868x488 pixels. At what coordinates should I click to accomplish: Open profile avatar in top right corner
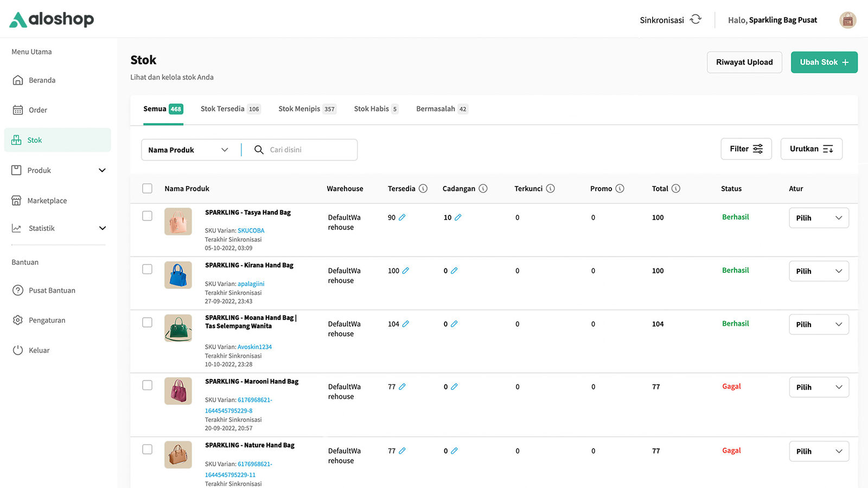847,20
